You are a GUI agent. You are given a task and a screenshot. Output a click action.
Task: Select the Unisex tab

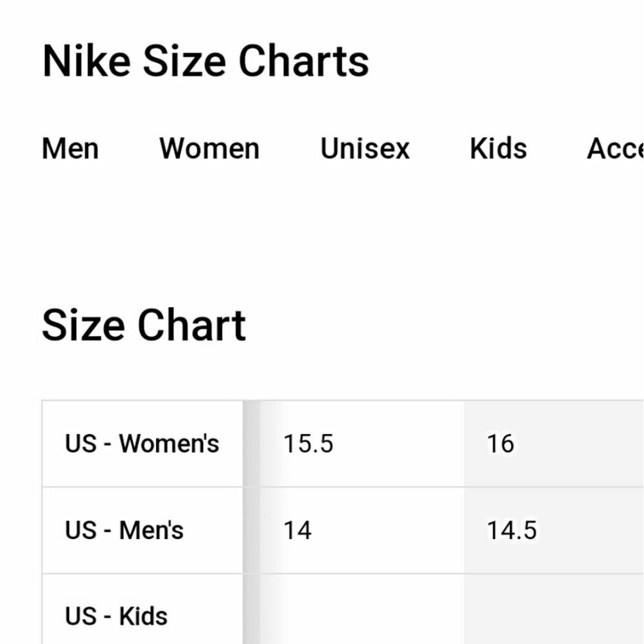pos(365,148)
